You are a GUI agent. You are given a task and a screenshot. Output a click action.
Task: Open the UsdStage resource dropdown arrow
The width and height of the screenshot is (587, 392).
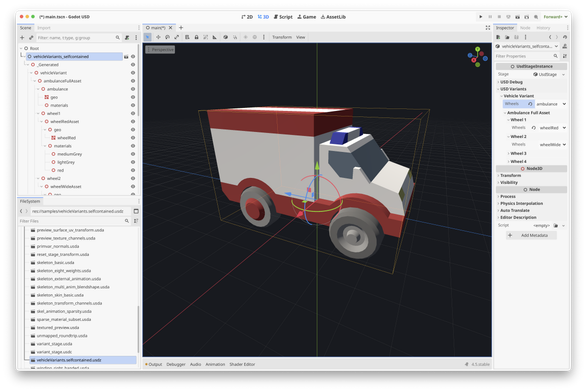click(563, 75)
